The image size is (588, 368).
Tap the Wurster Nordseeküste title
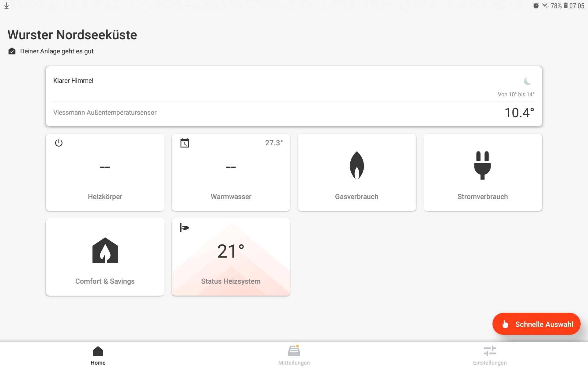point(72,35)
